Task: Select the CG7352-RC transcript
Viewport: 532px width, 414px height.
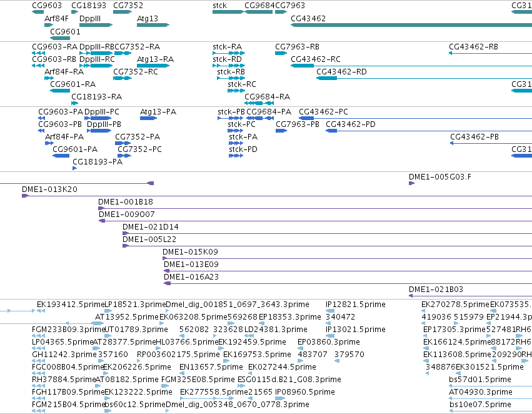Action: click(122, 78)
